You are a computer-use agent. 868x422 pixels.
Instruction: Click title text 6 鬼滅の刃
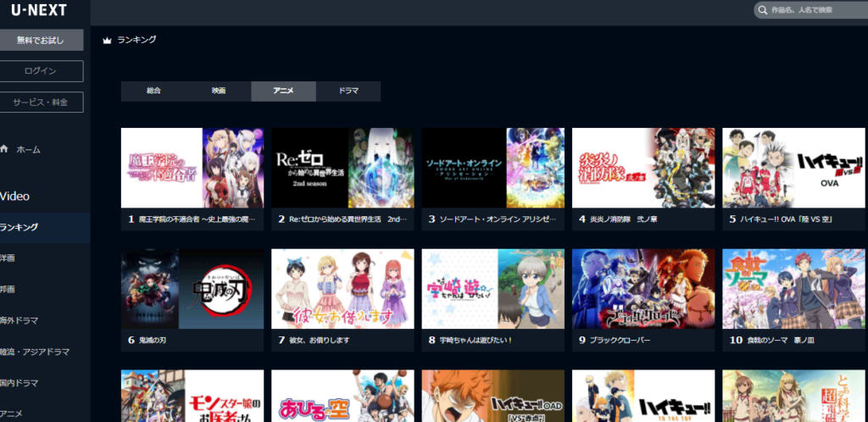(x=147, y=340)
